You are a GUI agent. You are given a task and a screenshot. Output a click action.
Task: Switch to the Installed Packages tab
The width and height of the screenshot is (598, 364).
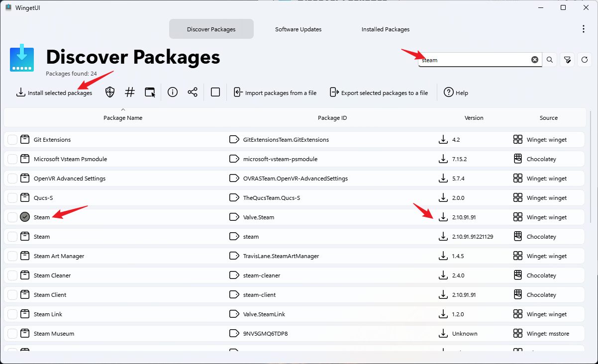pyautogui.click(x=386, y=29)
